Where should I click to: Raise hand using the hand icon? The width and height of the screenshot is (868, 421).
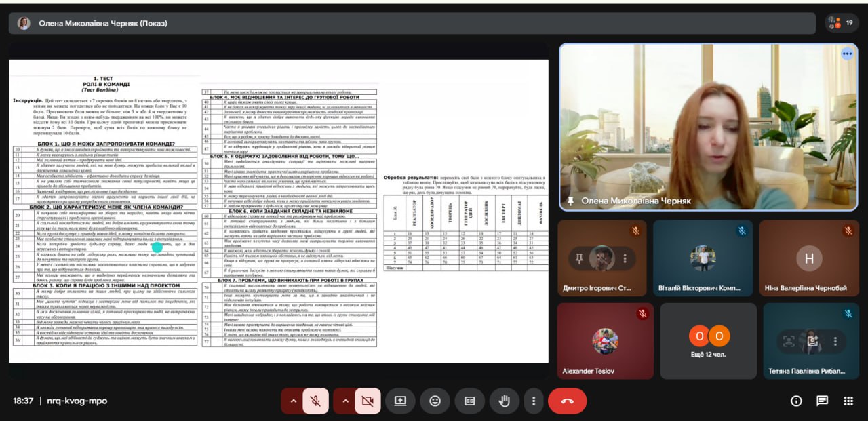(x=504, y=401)
